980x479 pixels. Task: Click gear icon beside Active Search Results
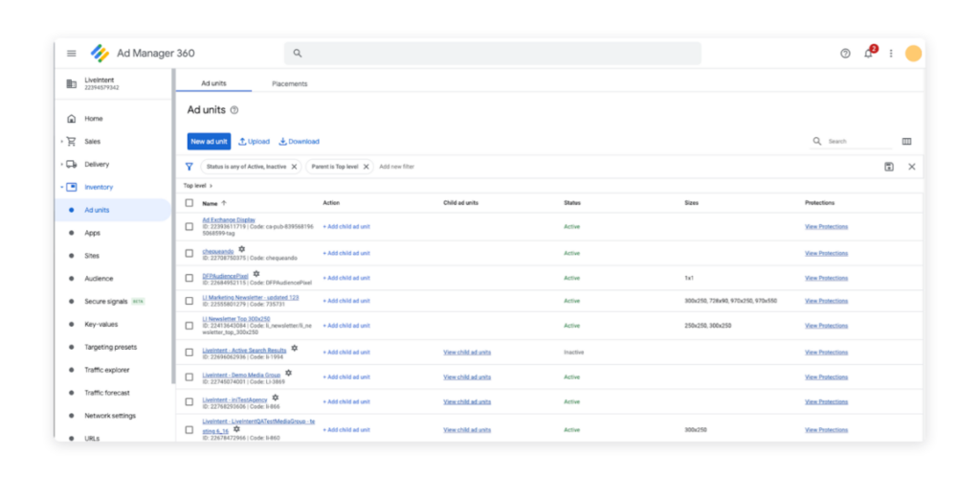(295, 349)
